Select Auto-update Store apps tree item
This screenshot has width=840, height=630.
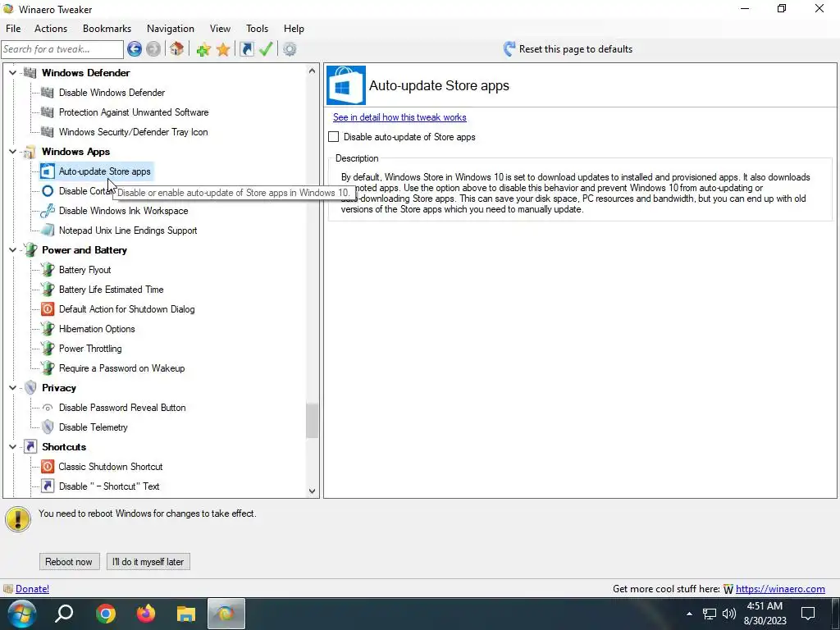pyautogui.click(x=104, y=171)
